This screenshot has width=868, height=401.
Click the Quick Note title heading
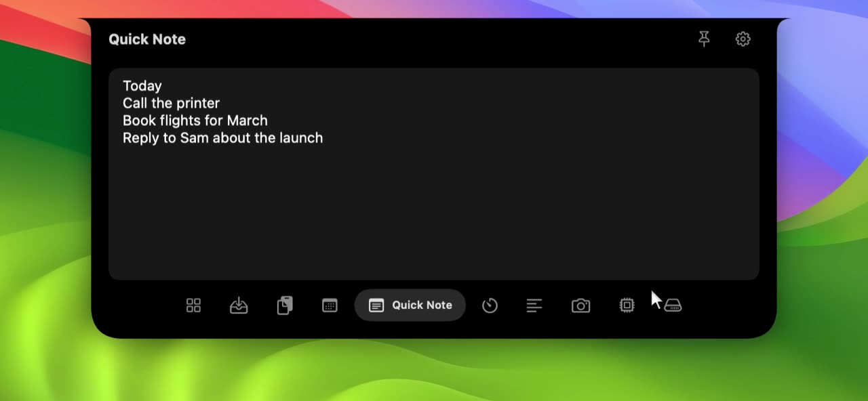coord(147,39)
